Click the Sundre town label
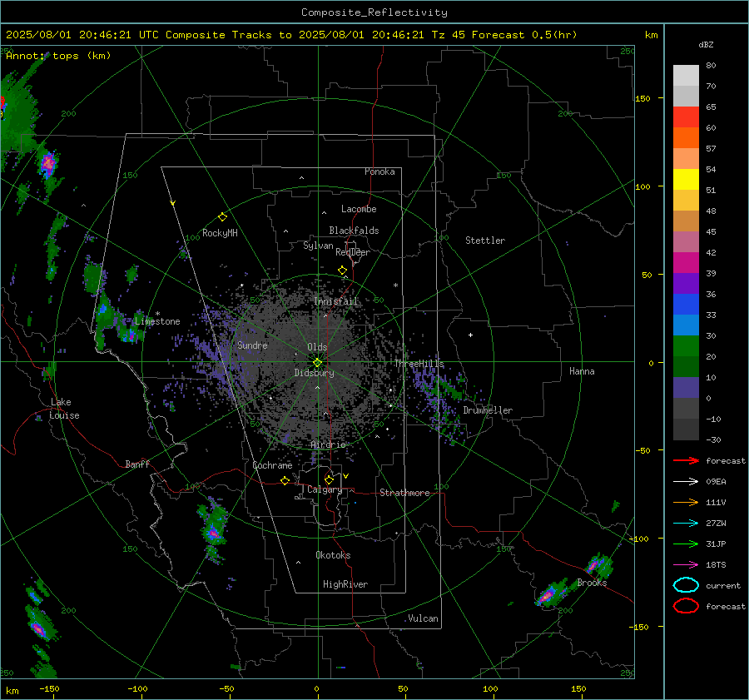749x700 pixels. pos(252,345)
